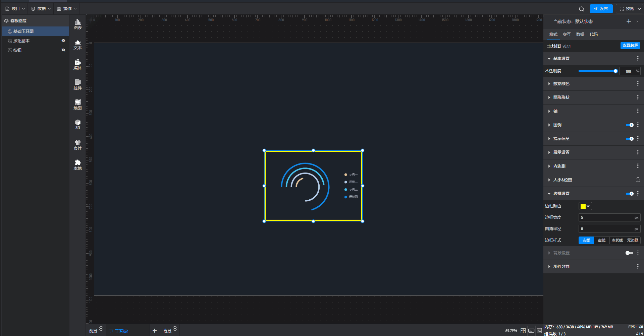Open the 地图 map components panel
644x336 pixels.
tap(77, 105)
